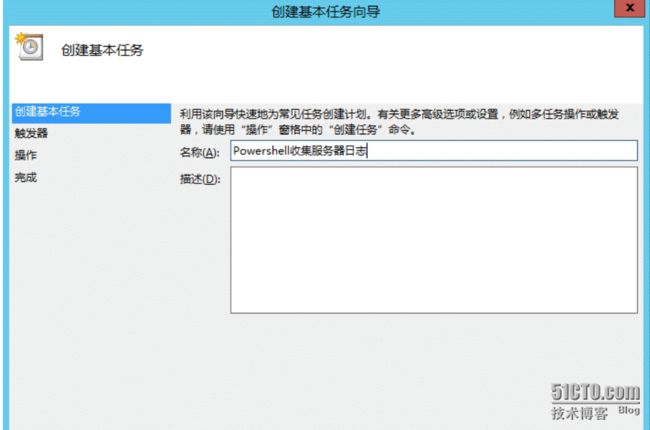Open the 操作 step in sidebar
Screen dimensions: 650x430
point(26,155)
